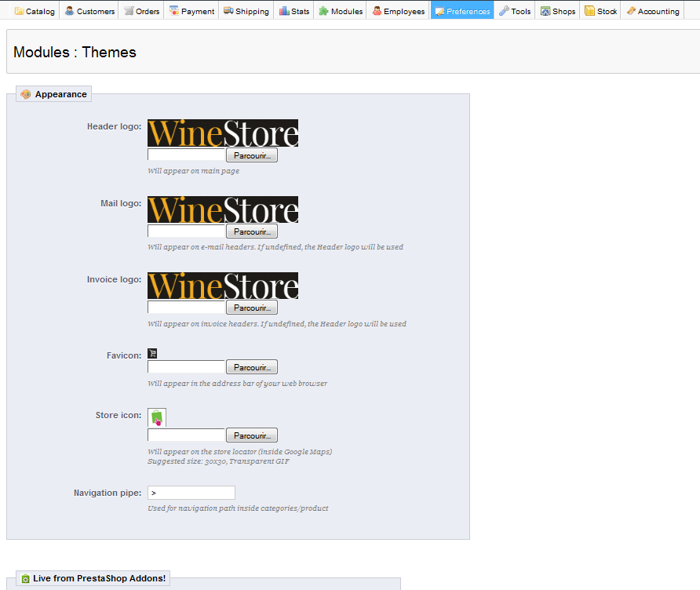Click the Orders cart icon
This screenshot has width=700, height=590.
point(129,11)
